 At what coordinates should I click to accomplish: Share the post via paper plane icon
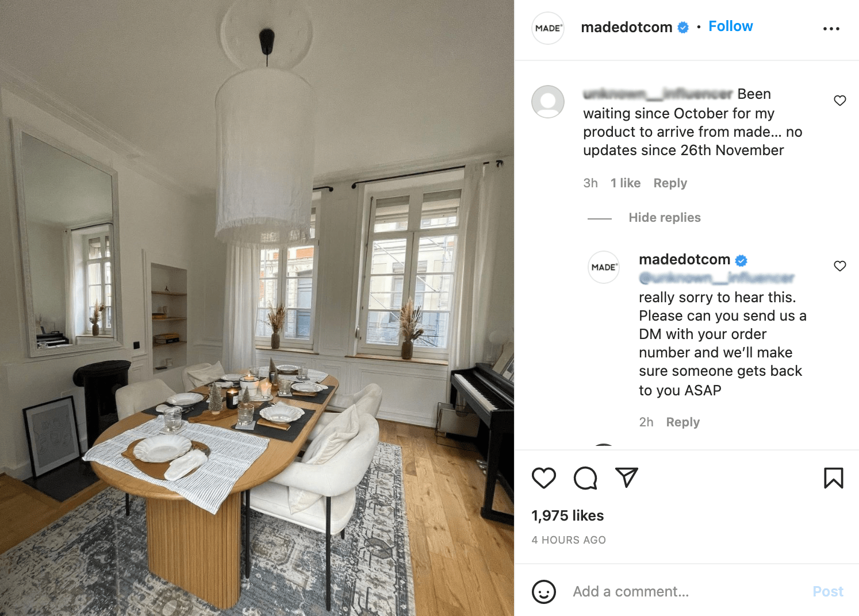(x=627, y=478)
